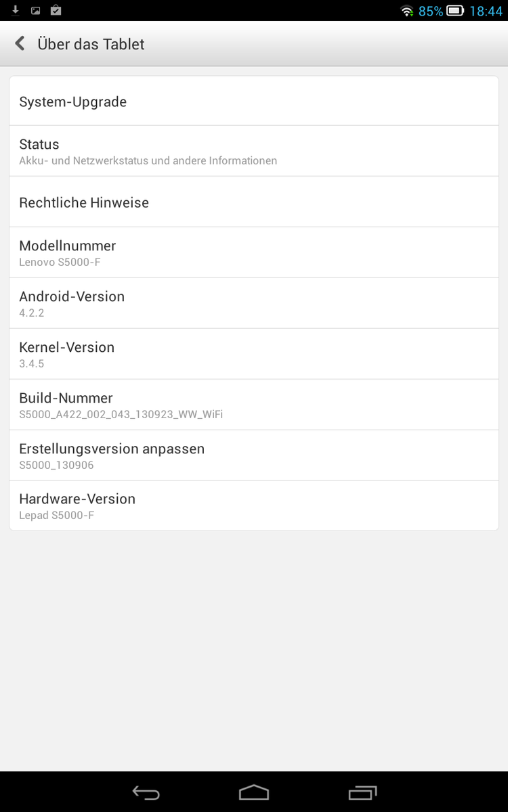Tap the Android-Version entry

coord(254,303)
